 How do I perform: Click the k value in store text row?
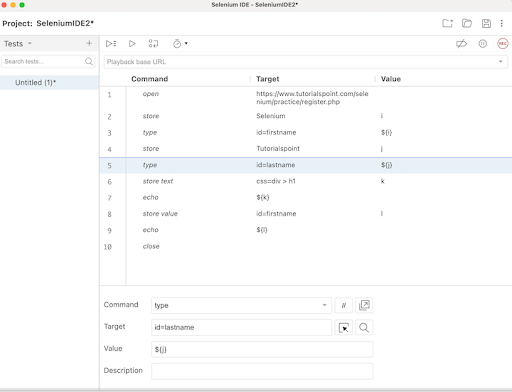pos(383,181)
